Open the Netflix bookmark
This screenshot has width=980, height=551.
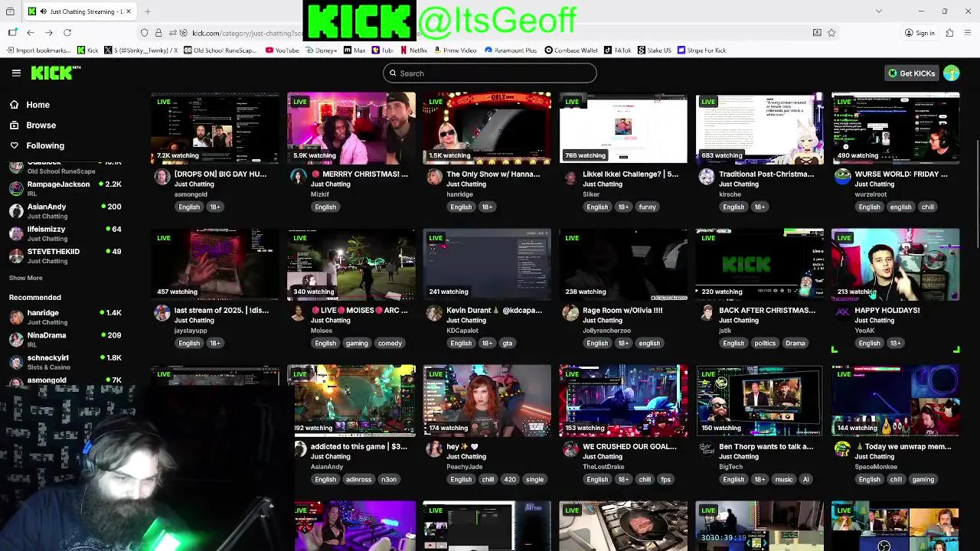pos(413,51)
